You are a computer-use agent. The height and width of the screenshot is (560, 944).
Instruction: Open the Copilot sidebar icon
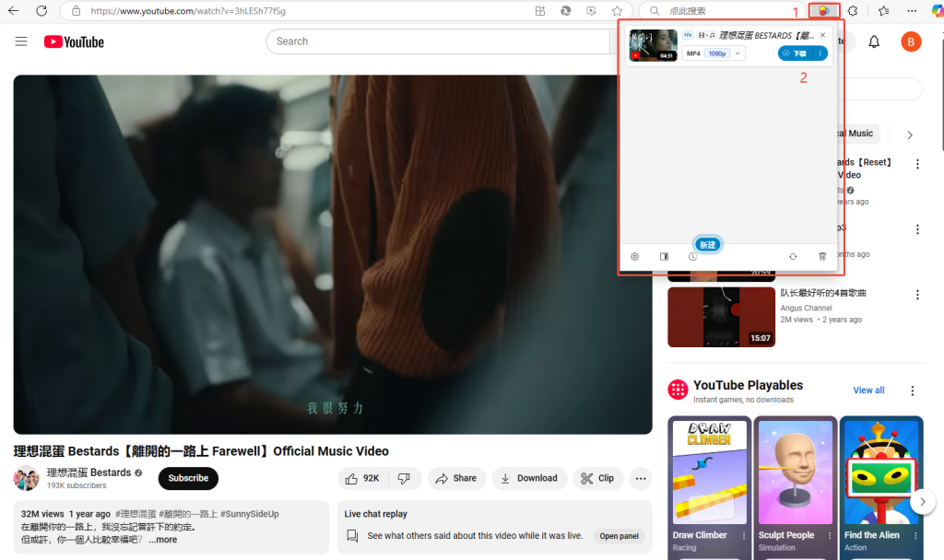(x=938, y=10)
